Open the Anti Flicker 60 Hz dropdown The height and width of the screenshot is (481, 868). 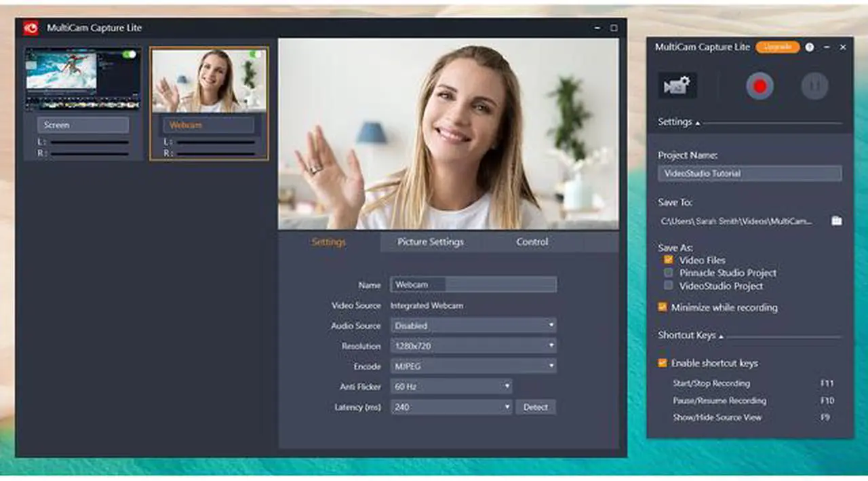point(451,387)
